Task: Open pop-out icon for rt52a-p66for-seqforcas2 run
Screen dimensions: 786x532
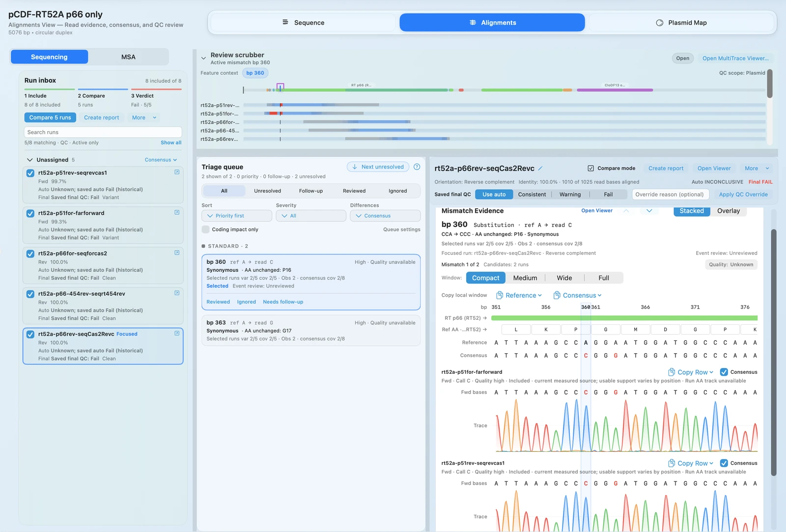Action: pos(177,253)
